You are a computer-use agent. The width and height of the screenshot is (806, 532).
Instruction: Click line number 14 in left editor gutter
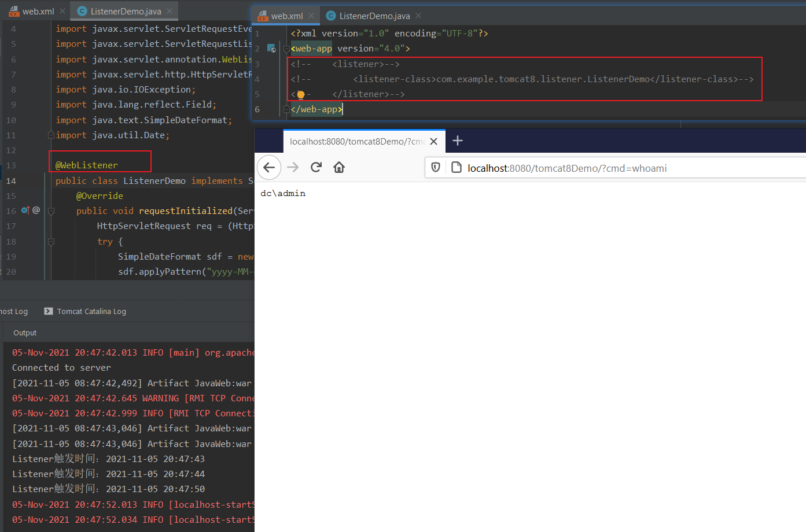[11, 181]
